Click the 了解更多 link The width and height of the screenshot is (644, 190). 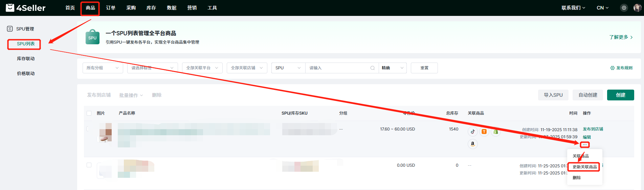coord(621,37)
